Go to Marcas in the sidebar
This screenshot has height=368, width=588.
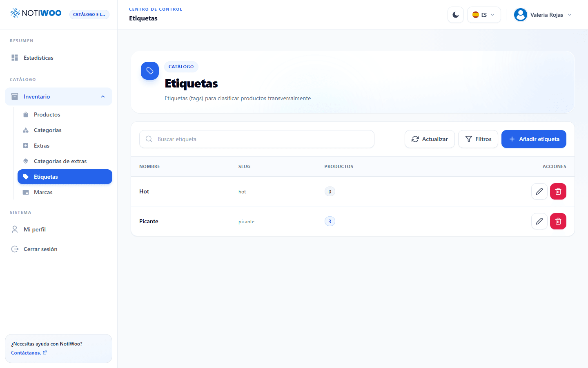[x=65, y=192]
